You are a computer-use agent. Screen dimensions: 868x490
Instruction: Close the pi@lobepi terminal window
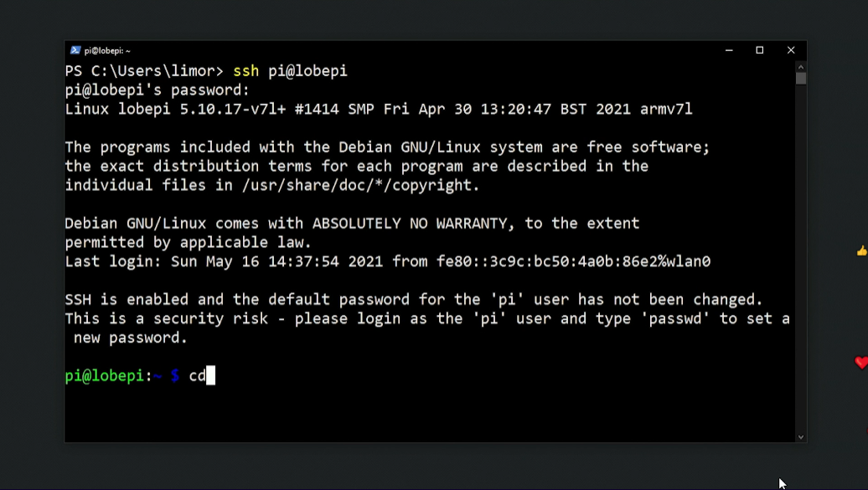(x=790, y=50)
